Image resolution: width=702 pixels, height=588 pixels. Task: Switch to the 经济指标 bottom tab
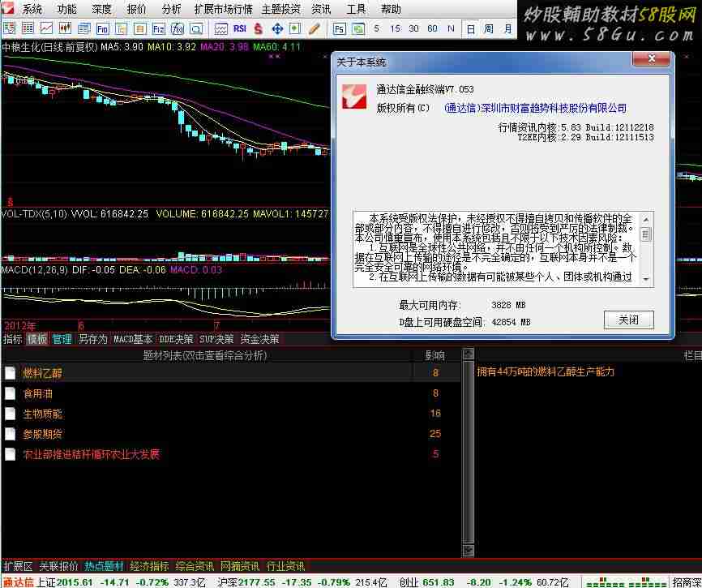149,566
